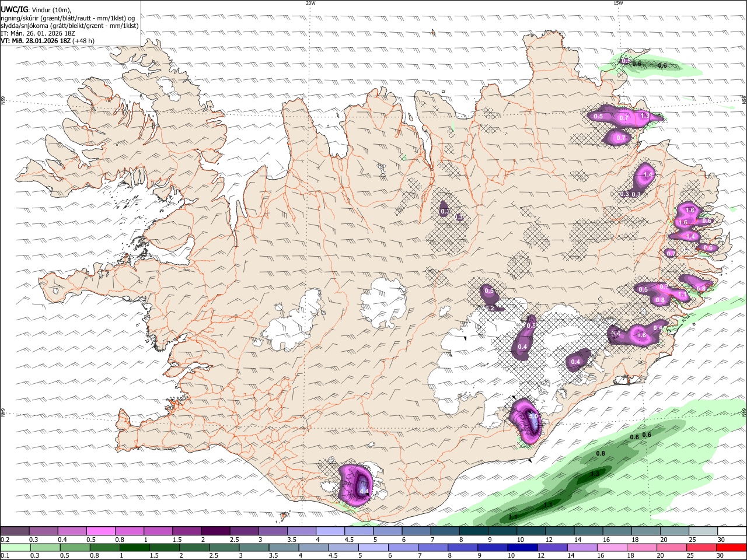Click the '20W' longitude label
The width and height of the screenshot is (747, 560).
311,3
